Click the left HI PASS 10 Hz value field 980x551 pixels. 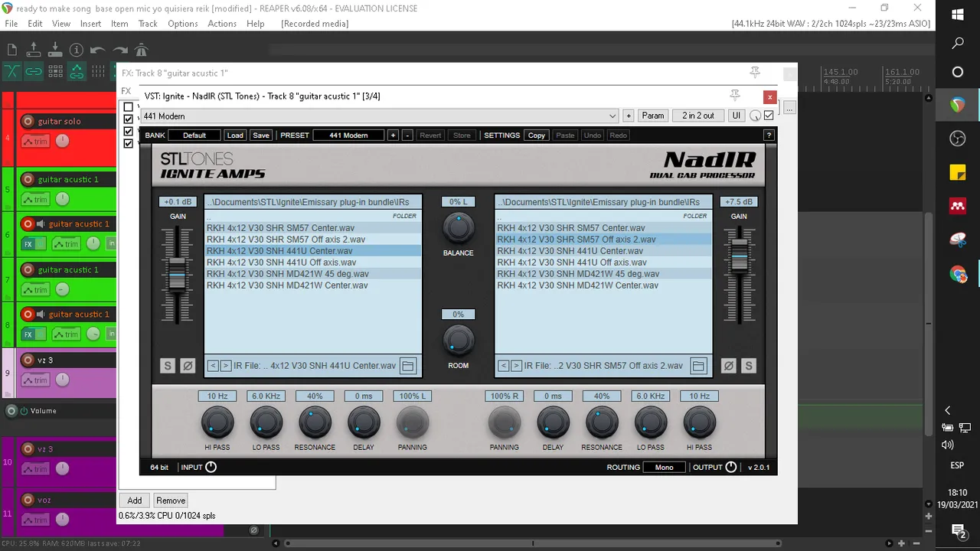(217, 396)
